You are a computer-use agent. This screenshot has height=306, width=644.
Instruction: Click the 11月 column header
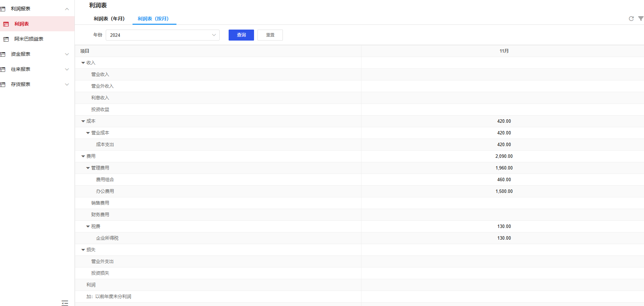coord(504,51)
